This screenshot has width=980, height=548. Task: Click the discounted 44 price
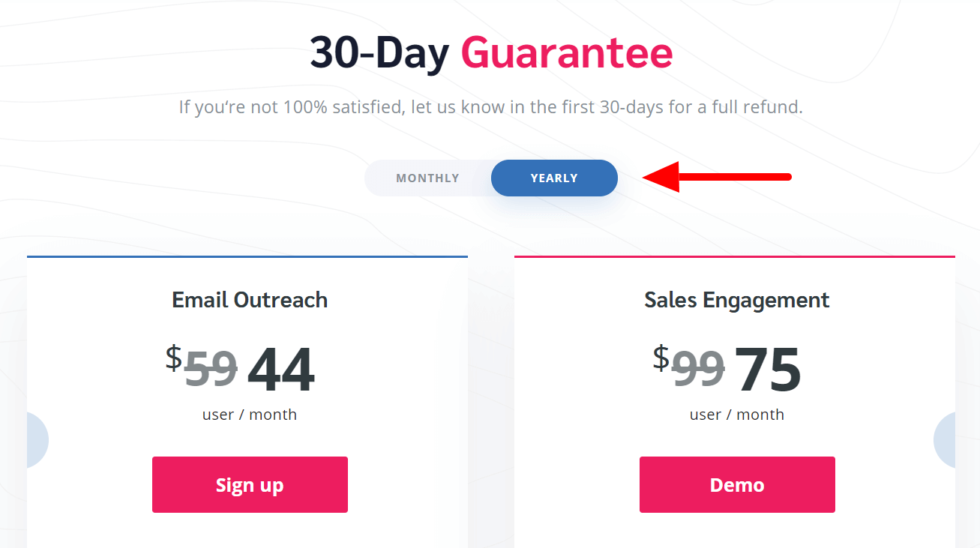point(280,370)
